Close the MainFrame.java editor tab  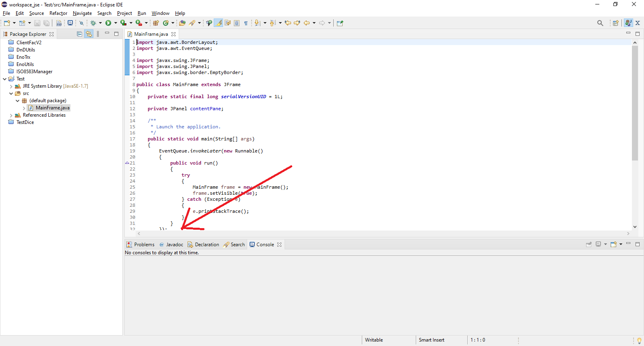pyautogui.click(x=173, y=34)
